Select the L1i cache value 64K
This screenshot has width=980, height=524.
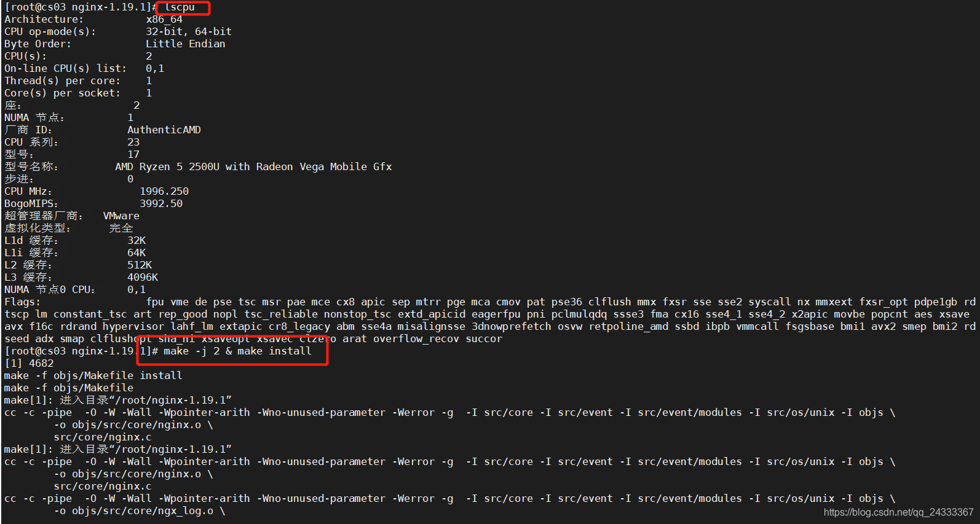[136, 253]
